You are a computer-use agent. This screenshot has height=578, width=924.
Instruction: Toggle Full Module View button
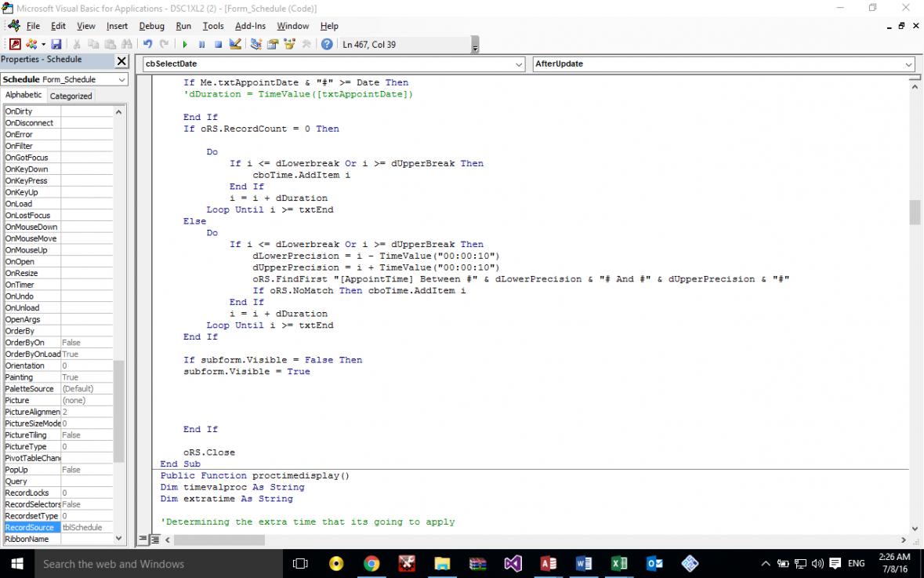[154, 539]
